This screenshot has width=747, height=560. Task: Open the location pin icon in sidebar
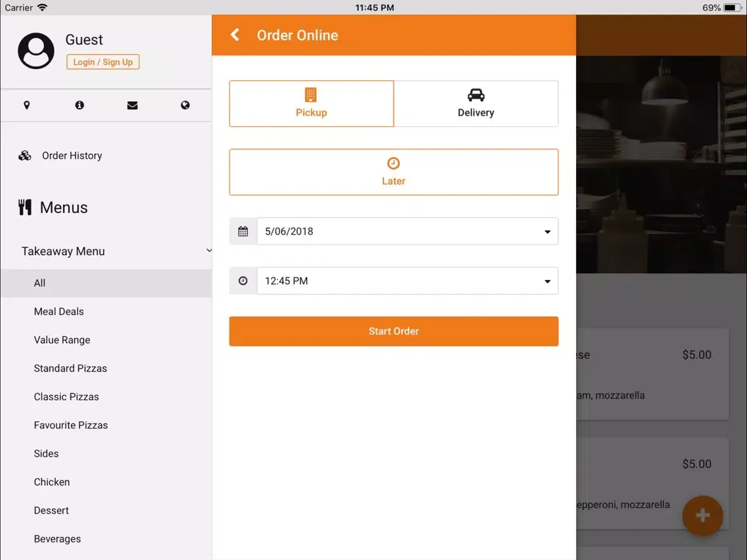27,105
